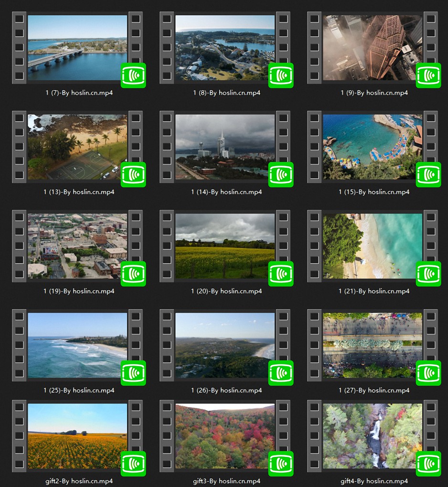This screenshot has width=448, height=487.
Task: Open the palm beach court thumbnail 1 (13)
Action: click(77, 147)
